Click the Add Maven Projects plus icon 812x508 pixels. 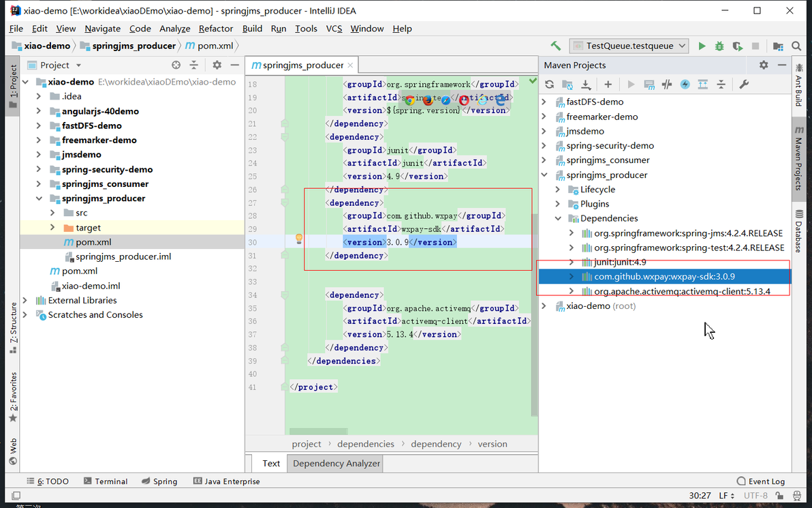[608, 85]
